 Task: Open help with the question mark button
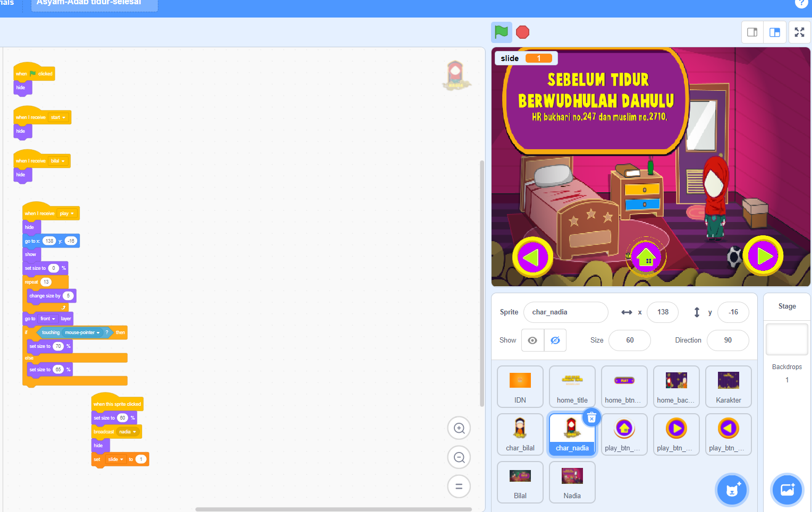click(801, 4)
